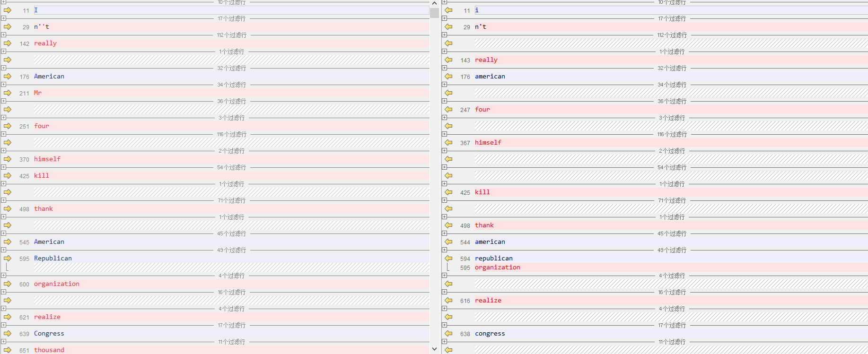Expand the 71个过滤行 section in right pane

click(x=444, y=200)
